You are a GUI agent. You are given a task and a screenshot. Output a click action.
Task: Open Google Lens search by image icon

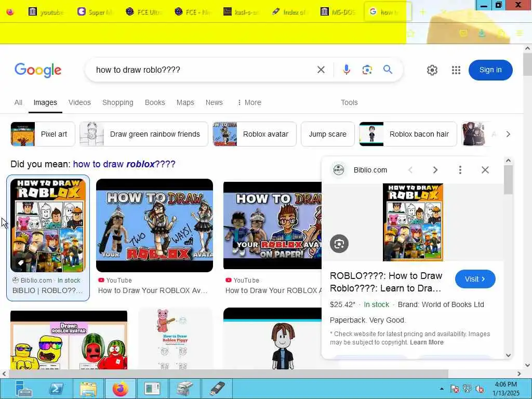(x=367, y=70)
